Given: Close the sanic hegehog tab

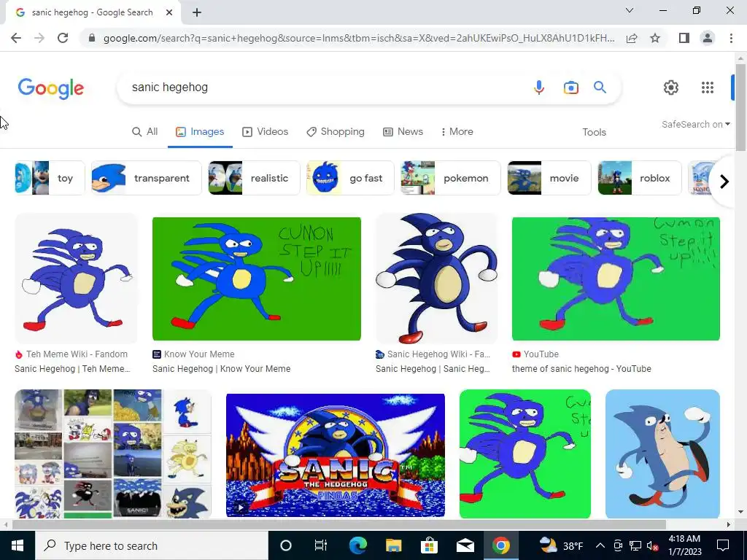Looking at the screenshot, I should 169,13.
